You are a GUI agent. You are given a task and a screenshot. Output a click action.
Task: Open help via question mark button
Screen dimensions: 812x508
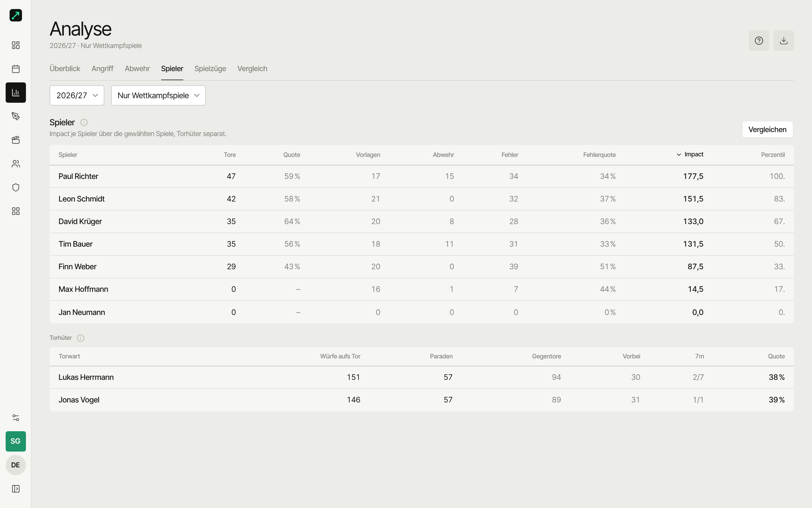(759, 41)
